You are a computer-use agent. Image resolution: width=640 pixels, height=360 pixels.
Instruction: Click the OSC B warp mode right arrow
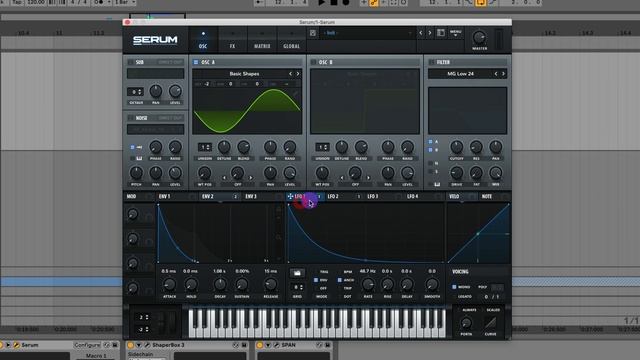tap(369, 178)
